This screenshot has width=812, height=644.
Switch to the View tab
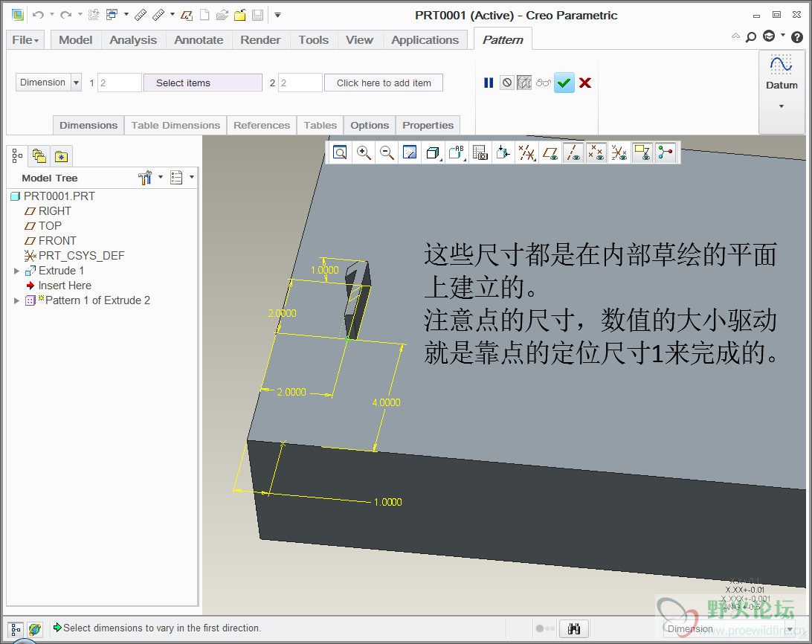pos(359,40)
